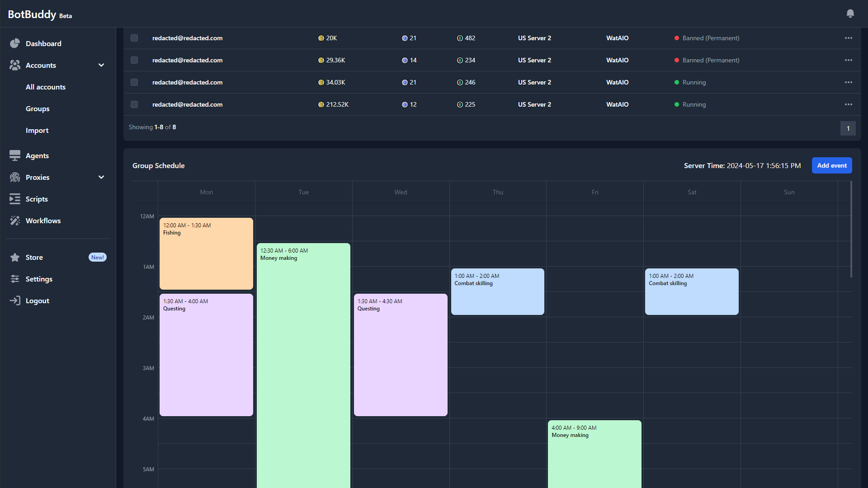Open the Scripts panel icon

point(14,199)
